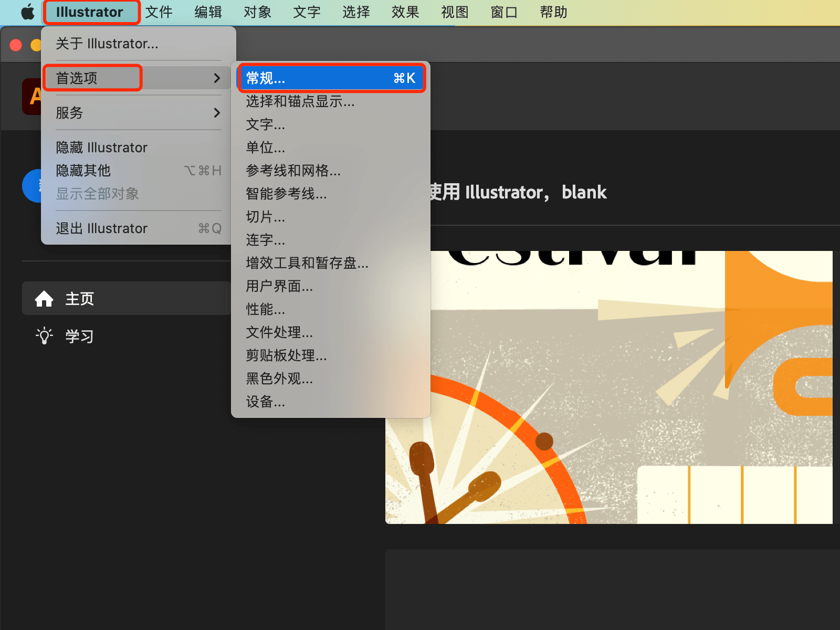Select 学习 in the sidebar
Viewport: 840px width, 630px height.
(79, 336)
